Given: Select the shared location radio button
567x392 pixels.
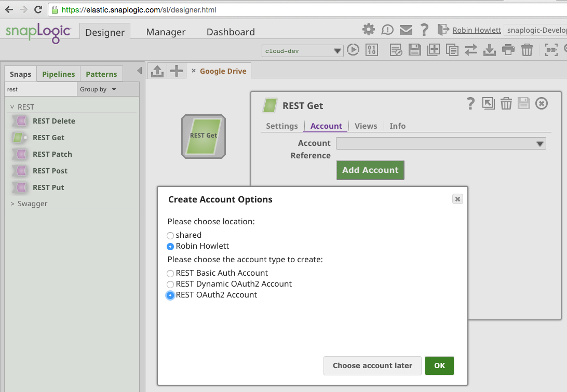Looking at the screenshot, I should pyautogui.click(x=170, y=236).
